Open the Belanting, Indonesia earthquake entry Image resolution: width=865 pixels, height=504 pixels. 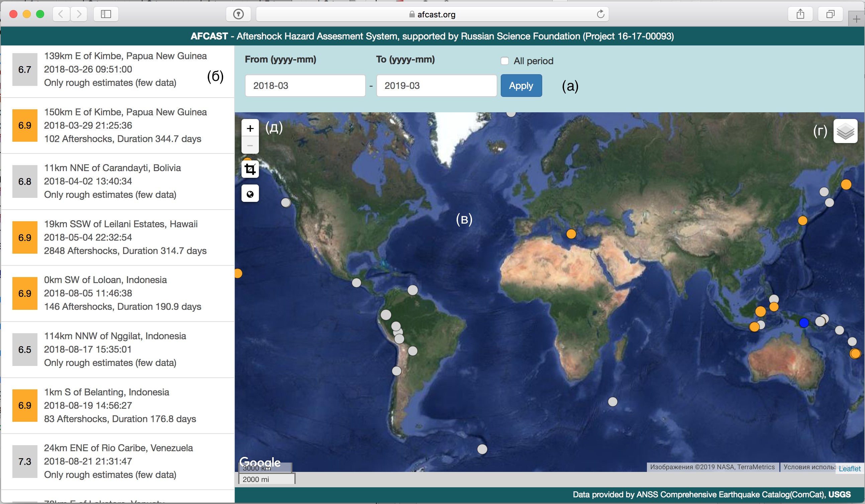pyautogui.click(x=117, y=406)
